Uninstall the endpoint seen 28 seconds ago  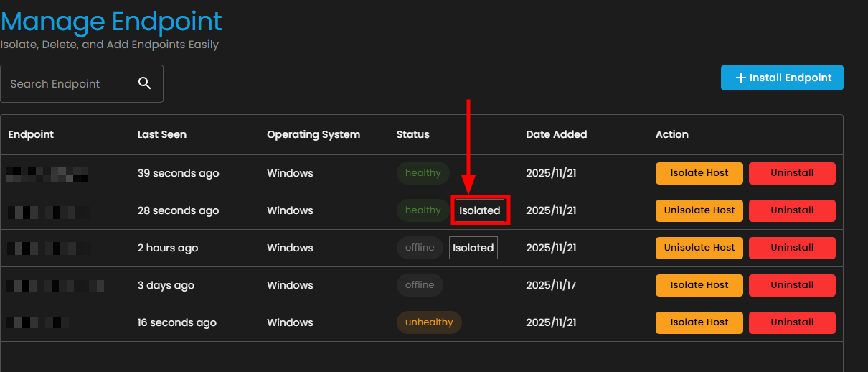pos(792,210)
